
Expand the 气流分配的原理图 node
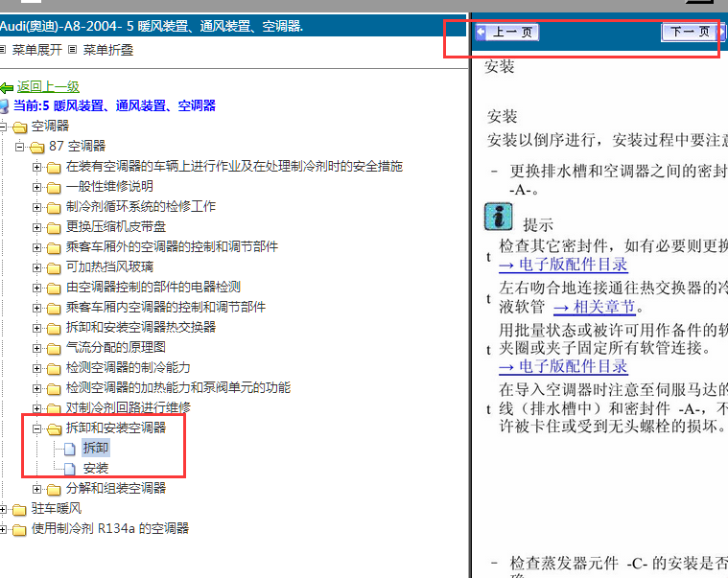coord(36,348)
